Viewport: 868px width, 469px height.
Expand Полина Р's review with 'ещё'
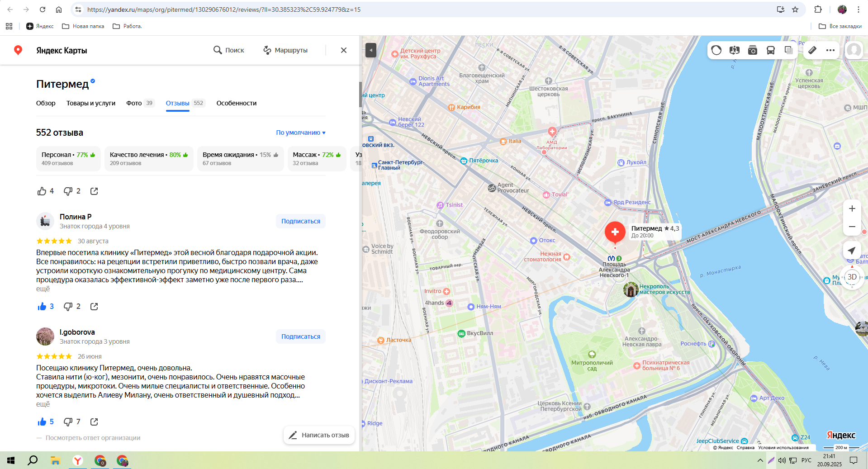[43, 289]
